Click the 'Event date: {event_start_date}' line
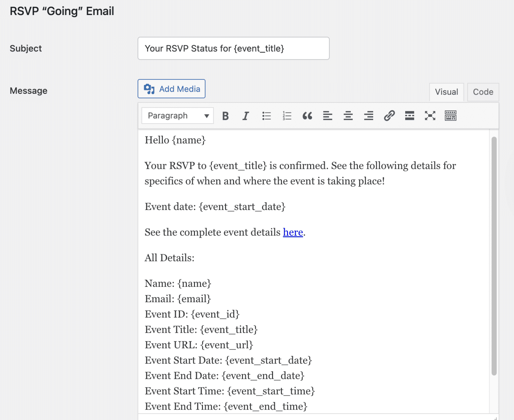This screenshot has height=420, width=514. tap(215, 207)
